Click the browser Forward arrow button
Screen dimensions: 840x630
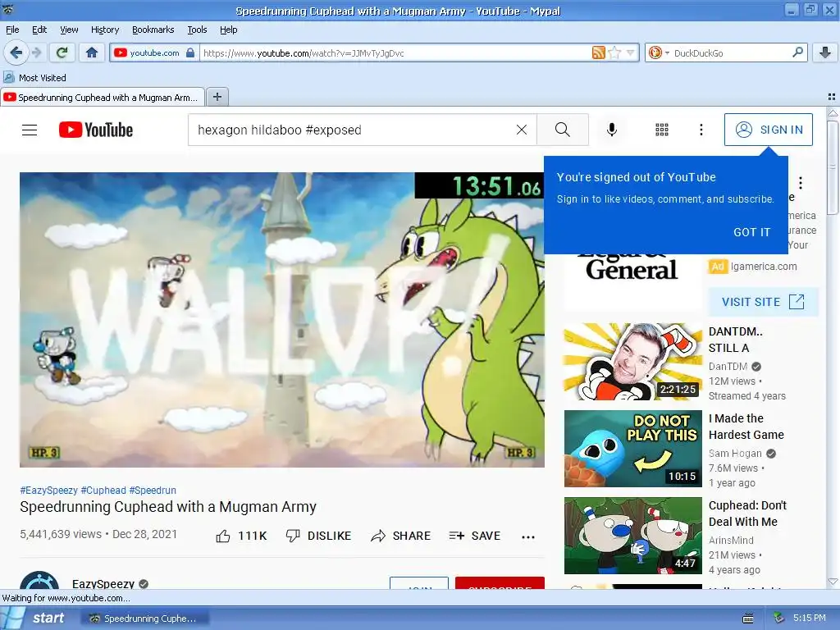[36, 52]
